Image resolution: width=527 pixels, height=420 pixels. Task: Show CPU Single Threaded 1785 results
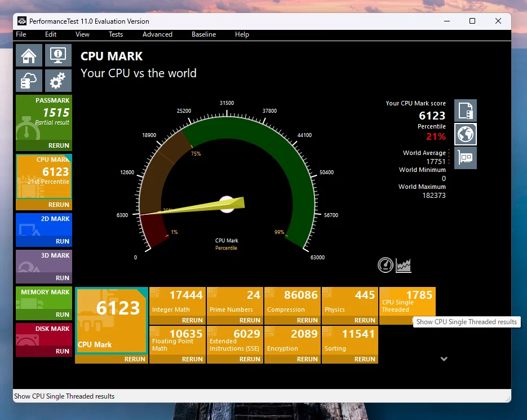click(x=408, y=302)
